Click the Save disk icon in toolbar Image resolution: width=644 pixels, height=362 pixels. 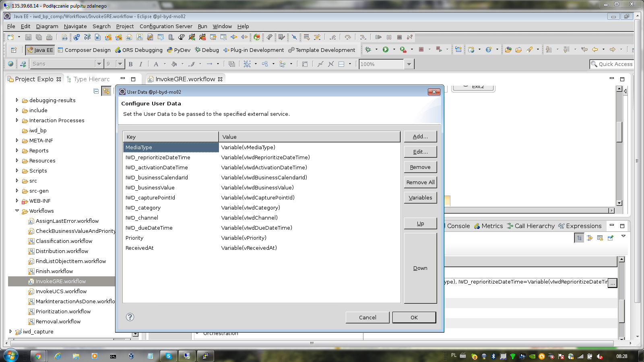pyautogui.click(x=28, y=37)
